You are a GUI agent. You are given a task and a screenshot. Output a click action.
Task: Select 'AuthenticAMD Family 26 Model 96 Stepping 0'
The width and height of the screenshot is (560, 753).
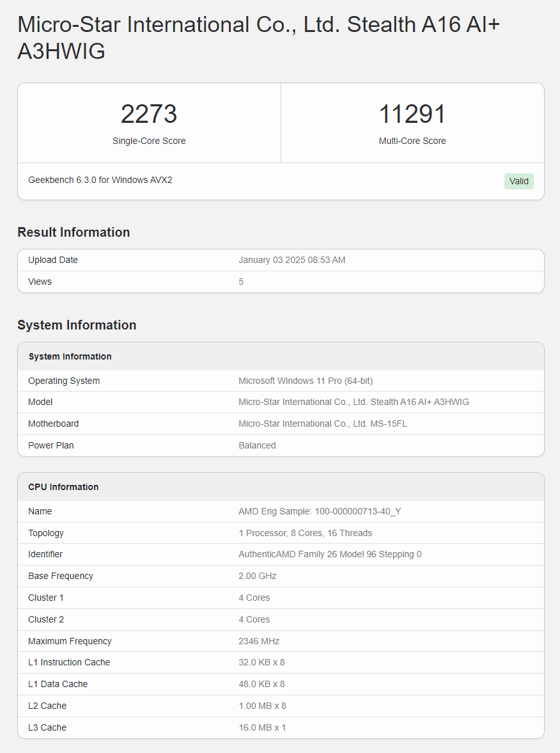tap(330, 554)
